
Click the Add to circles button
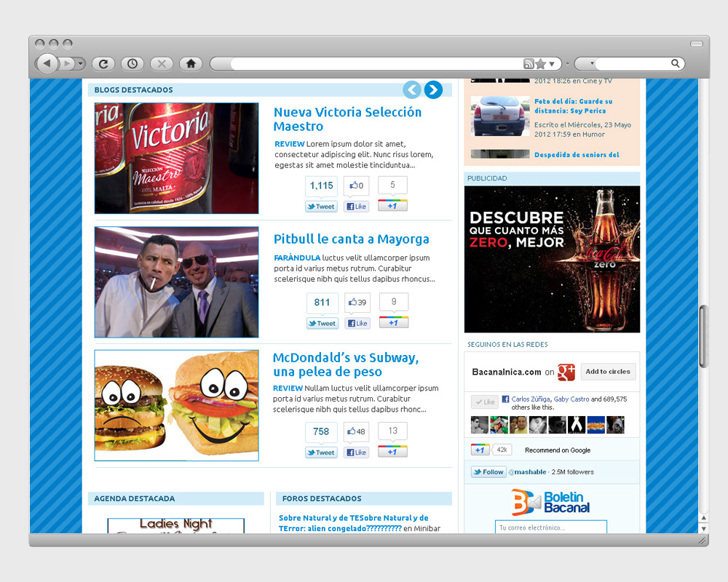[608, 372]
